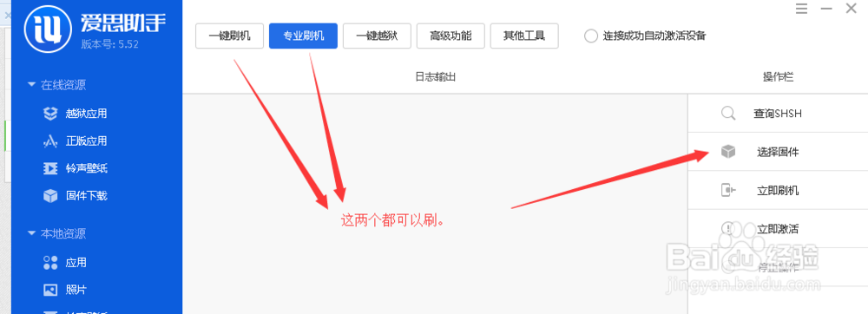
Task: Enable 连接成功自动激活设备 radio option
Action: 591,36
